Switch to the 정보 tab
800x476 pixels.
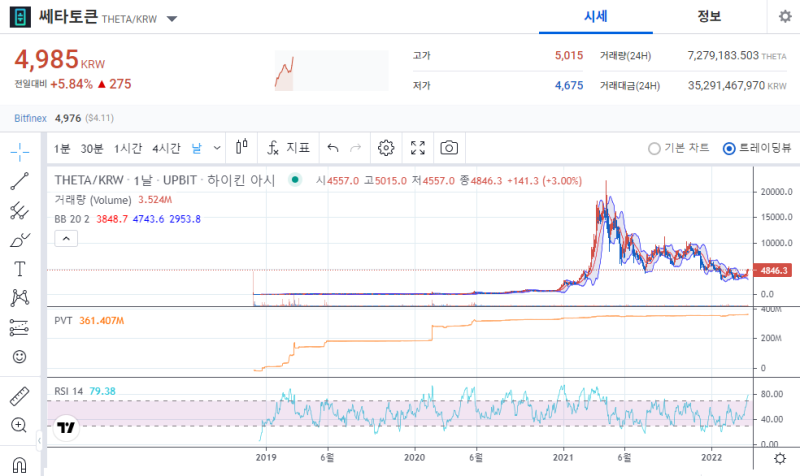(x=709, y=16)
